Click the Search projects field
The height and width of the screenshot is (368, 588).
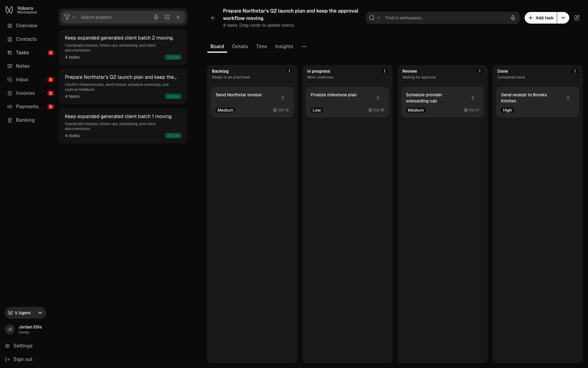[115, 17]
